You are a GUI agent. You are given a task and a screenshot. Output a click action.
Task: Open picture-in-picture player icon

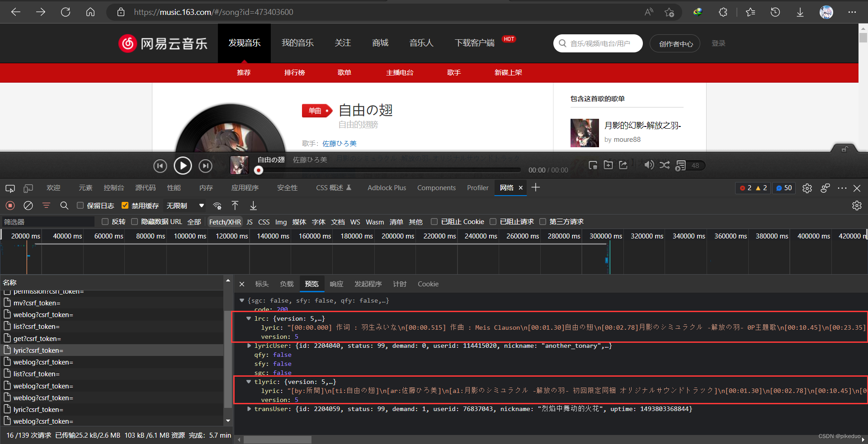(593, 165)
